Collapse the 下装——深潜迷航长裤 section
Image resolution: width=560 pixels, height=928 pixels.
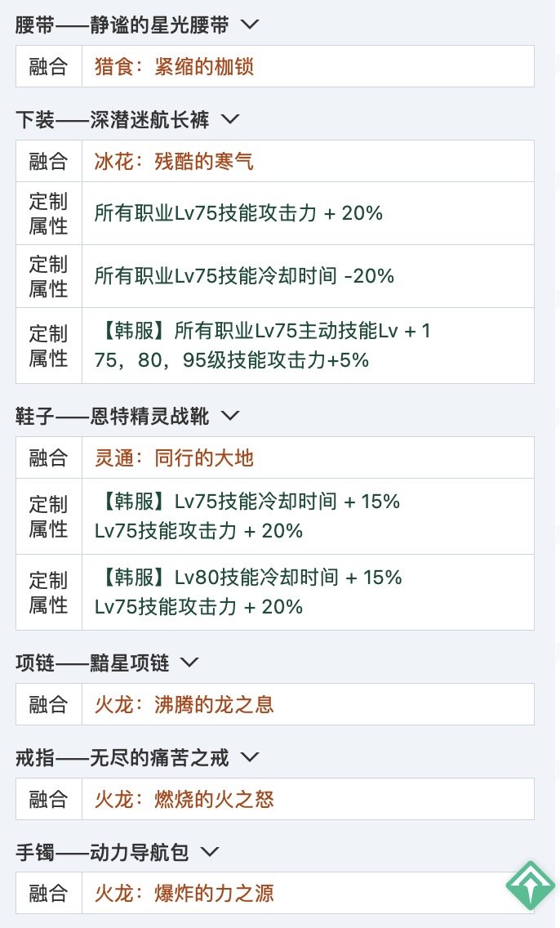[x=230, y=119]
